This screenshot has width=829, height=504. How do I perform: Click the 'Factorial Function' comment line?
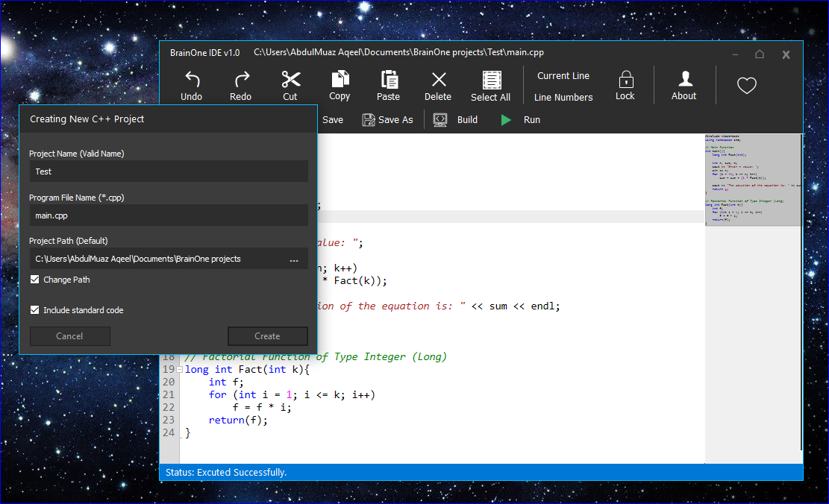[316, 356]
